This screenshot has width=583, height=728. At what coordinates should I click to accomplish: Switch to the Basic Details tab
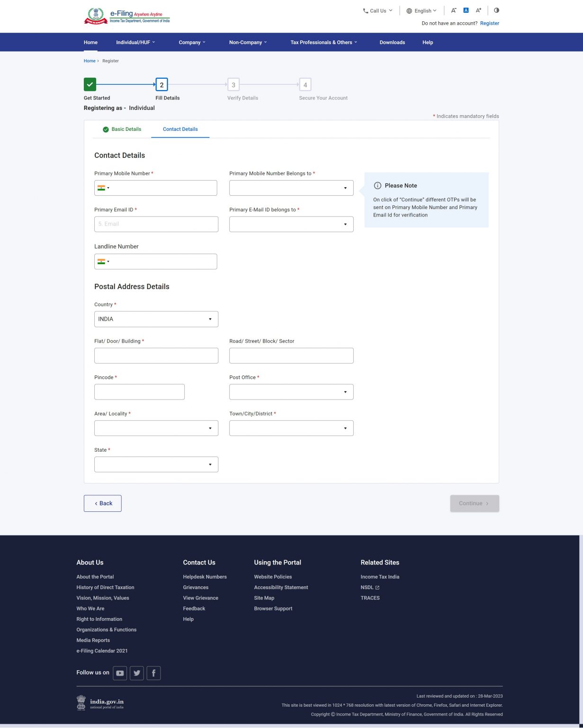[x=122, y=129]
